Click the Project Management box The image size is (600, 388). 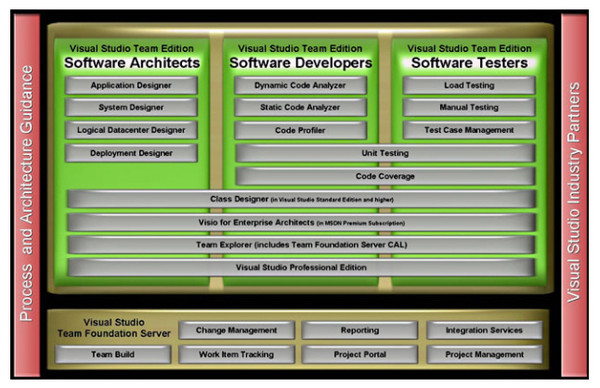pyautogui.click(x=484, y=354)
